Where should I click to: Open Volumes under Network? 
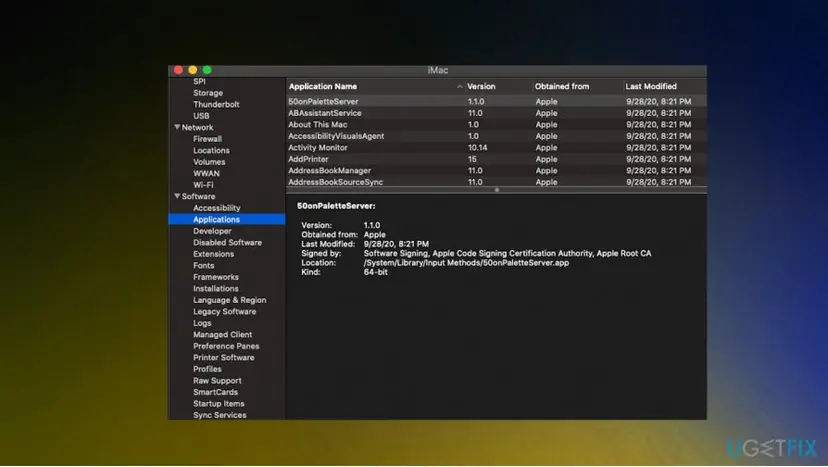click(x=209, y=162)
